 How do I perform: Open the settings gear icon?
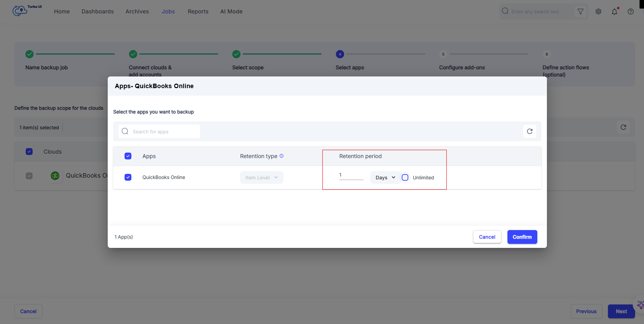pos(598,12)
